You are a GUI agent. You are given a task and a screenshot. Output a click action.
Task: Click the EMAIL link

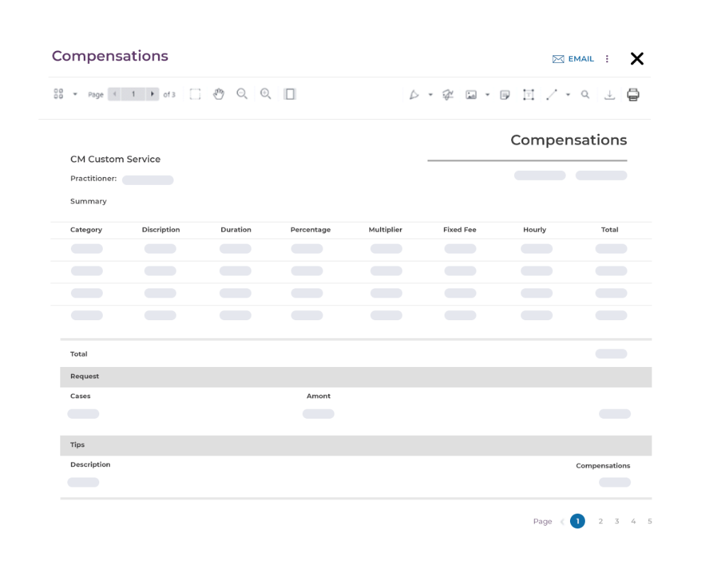click(574, 59)
